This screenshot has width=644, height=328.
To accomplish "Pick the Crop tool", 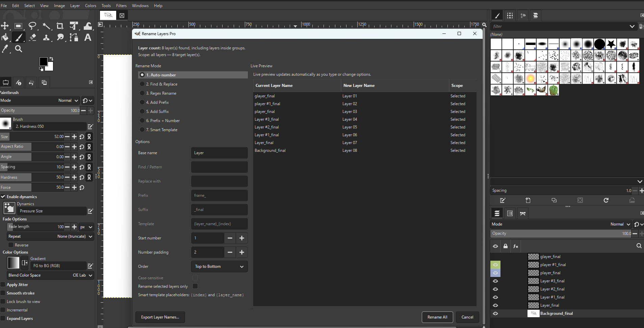I will click(x=60, y=26).
